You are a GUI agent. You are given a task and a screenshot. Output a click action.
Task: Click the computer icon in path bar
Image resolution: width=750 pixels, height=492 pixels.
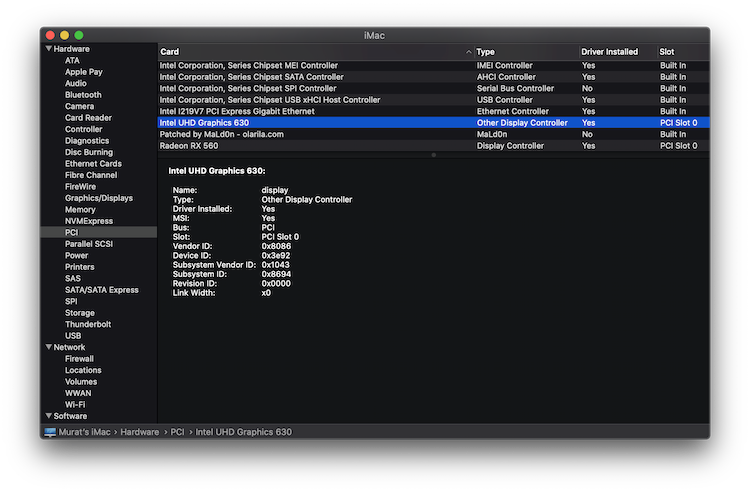[x=50, y=432]
